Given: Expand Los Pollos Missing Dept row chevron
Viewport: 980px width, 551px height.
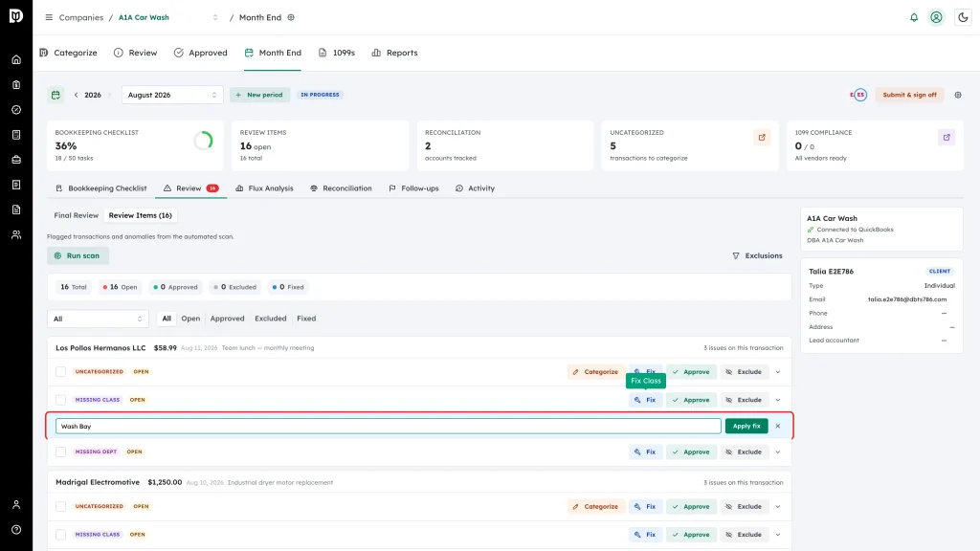Looking at the screenshot, I should click(777, 452).
